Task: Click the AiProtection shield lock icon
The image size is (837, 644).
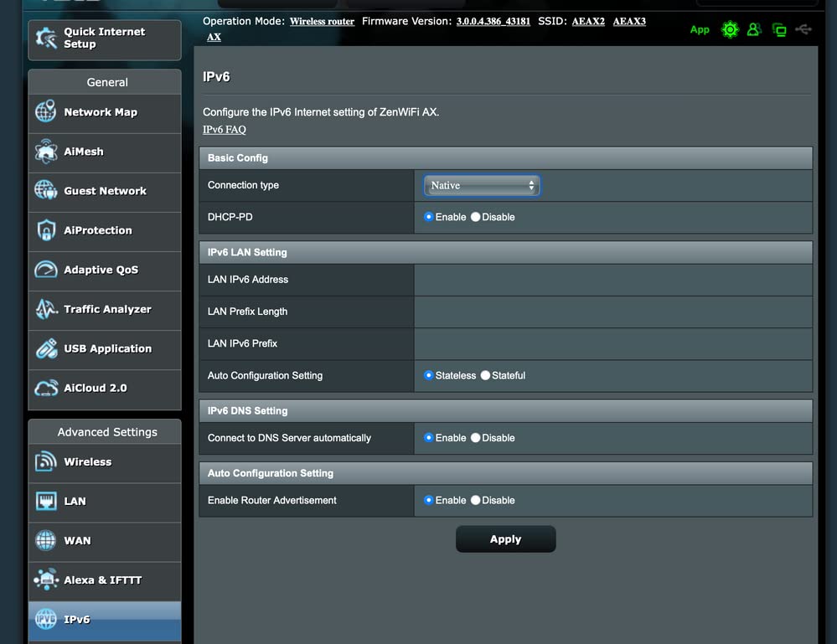Action: click(46, 230)
